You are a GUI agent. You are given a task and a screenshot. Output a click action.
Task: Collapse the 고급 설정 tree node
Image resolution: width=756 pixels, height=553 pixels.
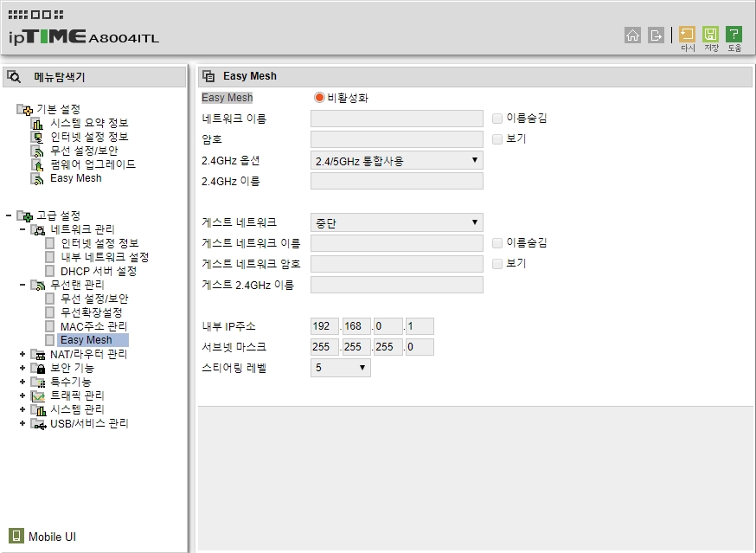tap(9, 215)
